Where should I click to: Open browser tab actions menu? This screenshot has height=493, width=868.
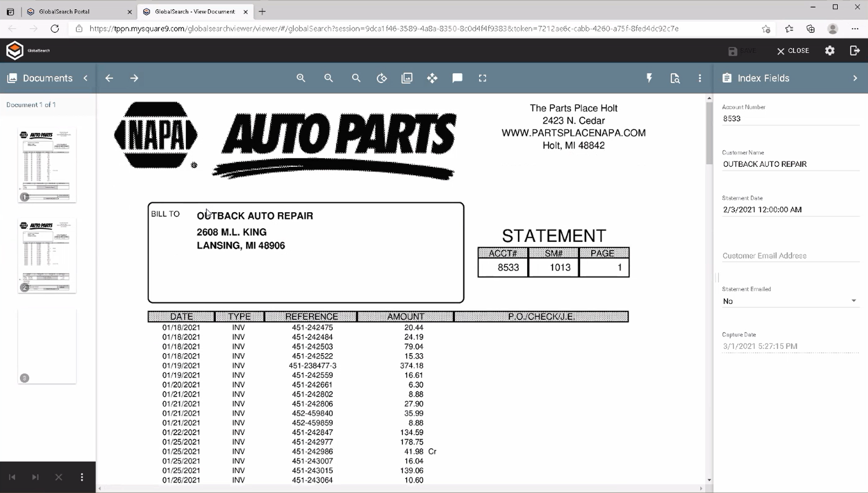(x=10, y=11)
